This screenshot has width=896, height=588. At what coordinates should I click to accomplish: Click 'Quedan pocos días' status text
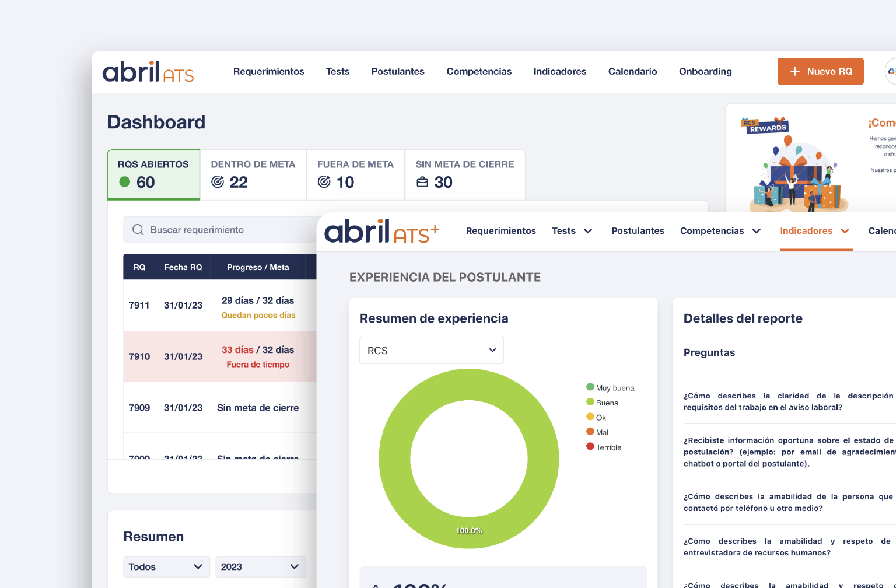pos(258,315)
